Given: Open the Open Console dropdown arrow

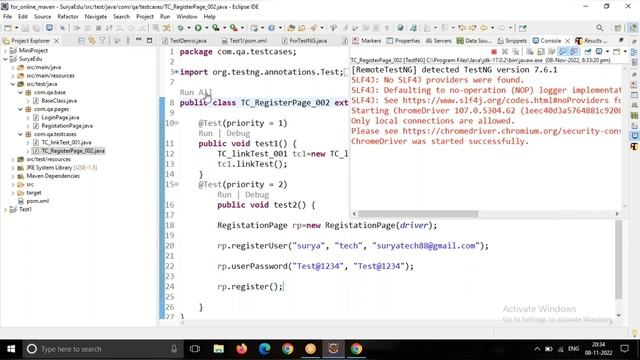Looking at the screenshot, I should pos(625,52).
